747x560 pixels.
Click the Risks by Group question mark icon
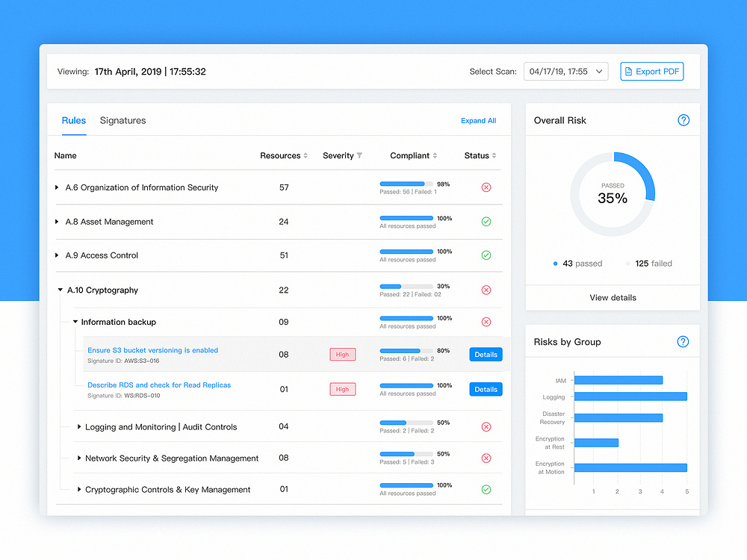pos(683,341)
